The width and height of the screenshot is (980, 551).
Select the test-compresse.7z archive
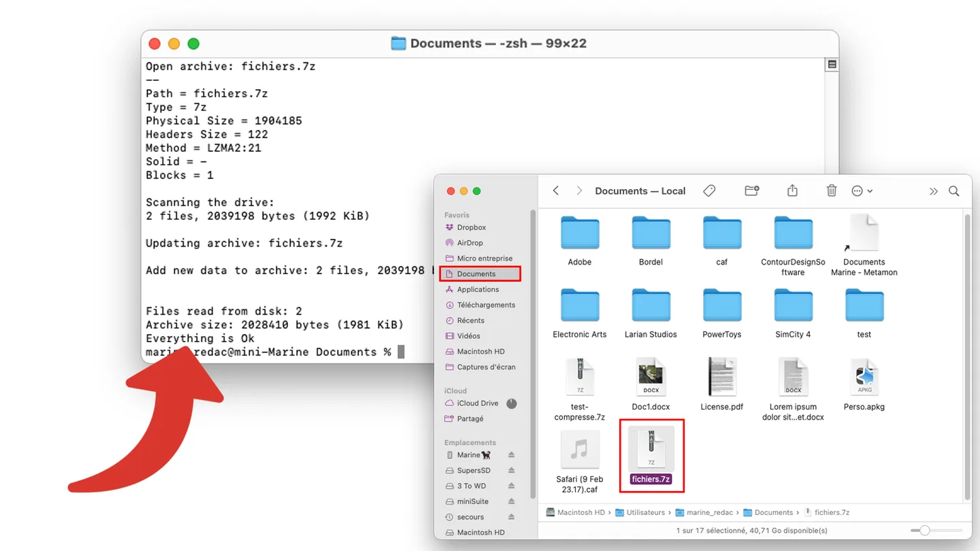[580, 389]
